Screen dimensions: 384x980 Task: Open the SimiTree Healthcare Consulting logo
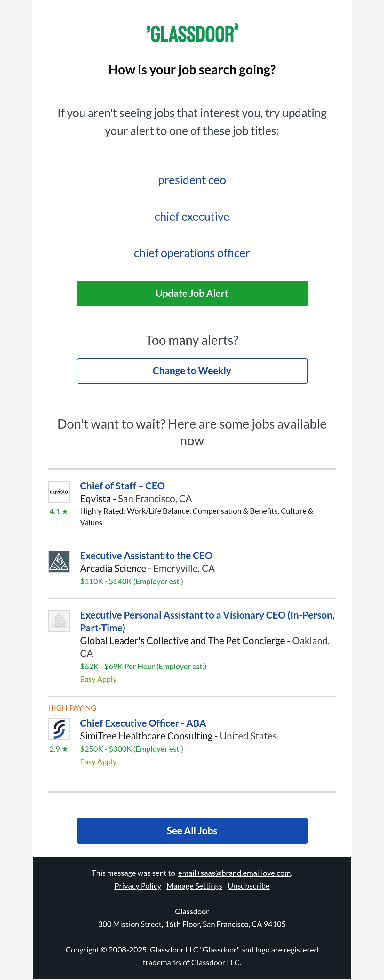59,729
